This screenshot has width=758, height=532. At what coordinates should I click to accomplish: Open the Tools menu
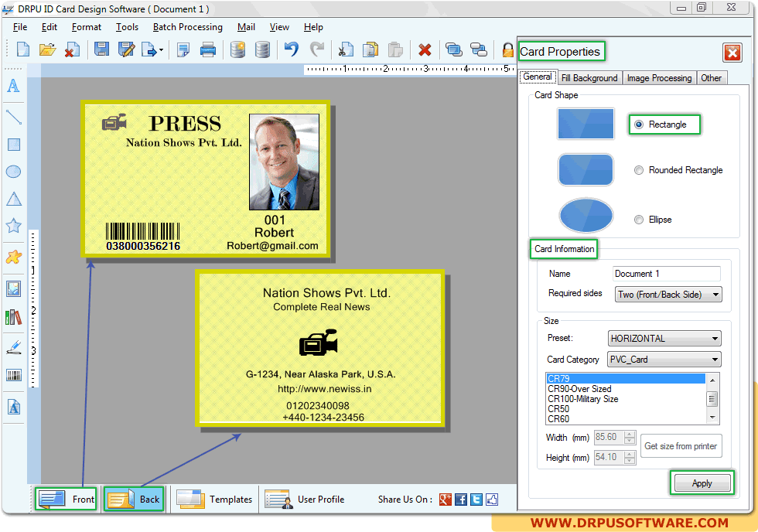tap(127, 27)
